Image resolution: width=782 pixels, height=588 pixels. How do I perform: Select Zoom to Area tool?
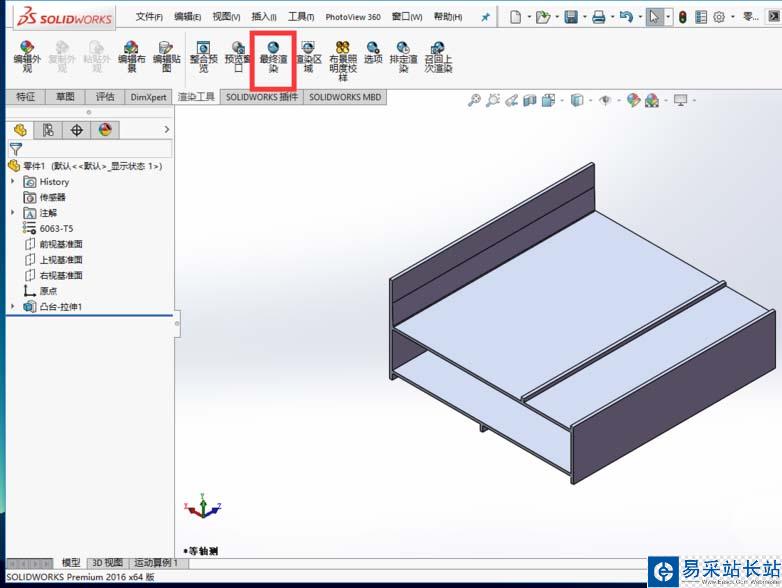[493, 100]
